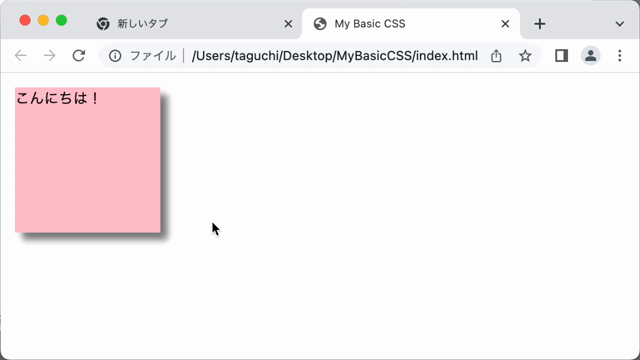640x360 pixels.
Task: Toggle the browser side panel
Action: coord(562,56)
